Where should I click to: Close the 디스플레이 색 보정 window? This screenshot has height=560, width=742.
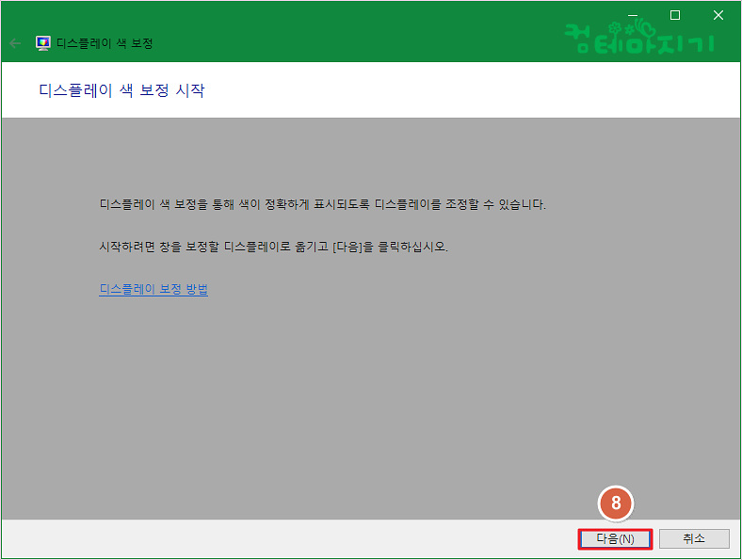(x=718, y=15)
